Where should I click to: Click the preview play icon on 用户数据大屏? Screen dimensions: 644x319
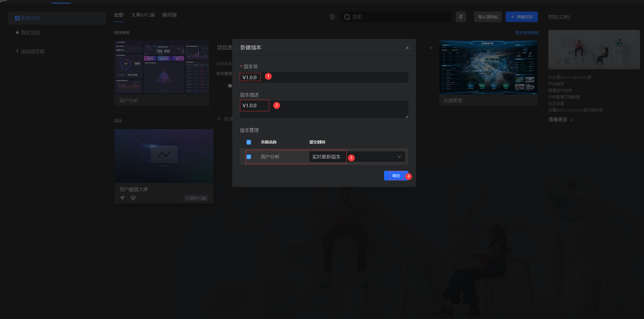[133, 198]
